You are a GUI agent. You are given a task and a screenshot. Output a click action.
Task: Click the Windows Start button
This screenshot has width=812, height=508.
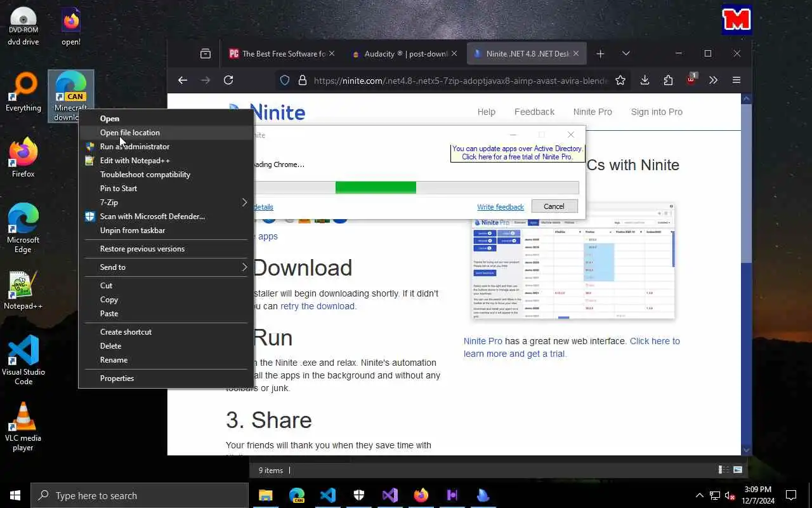pyautogui.click(x=15, y=495)
